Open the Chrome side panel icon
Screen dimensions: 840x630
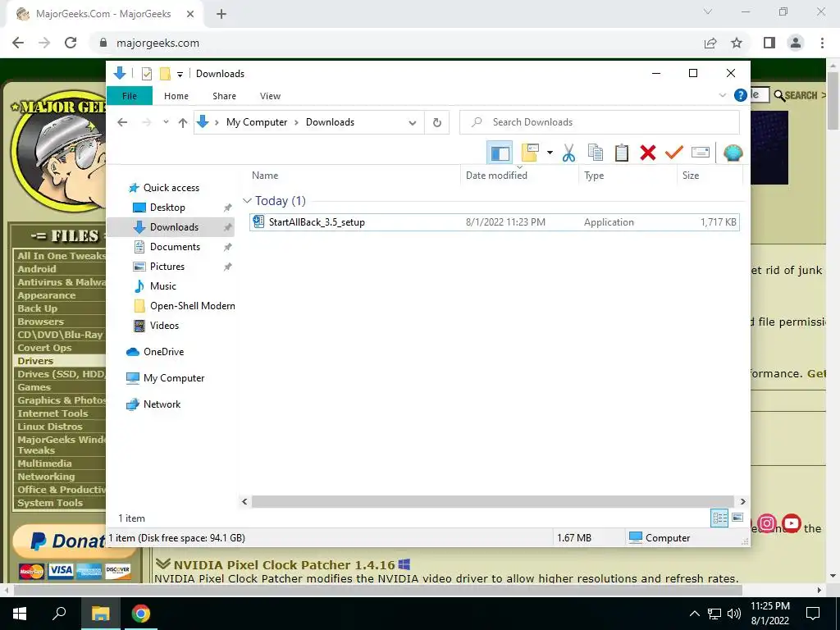coord(769,43)
